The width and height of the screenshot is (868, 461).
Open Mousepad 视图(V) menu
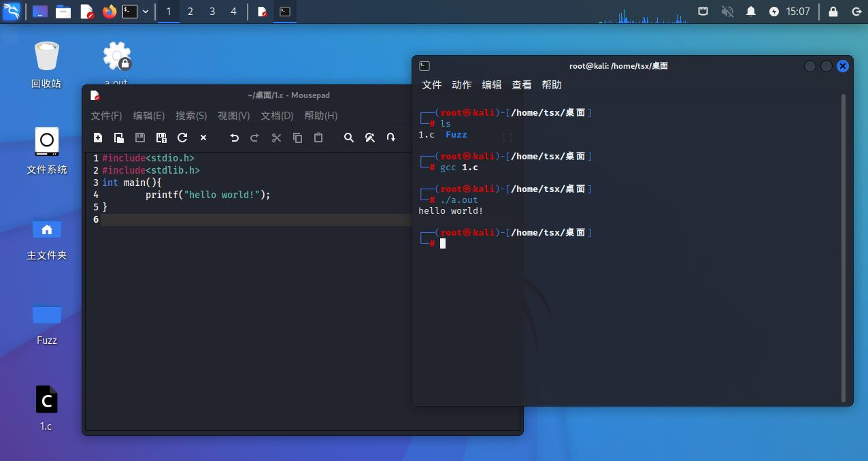pos(234,116)
